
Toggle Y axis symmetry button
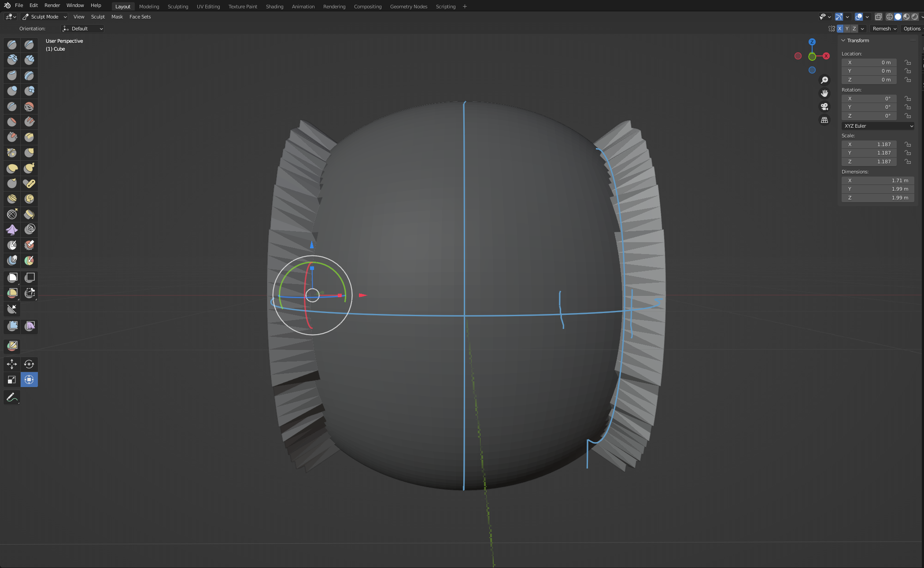847,29
